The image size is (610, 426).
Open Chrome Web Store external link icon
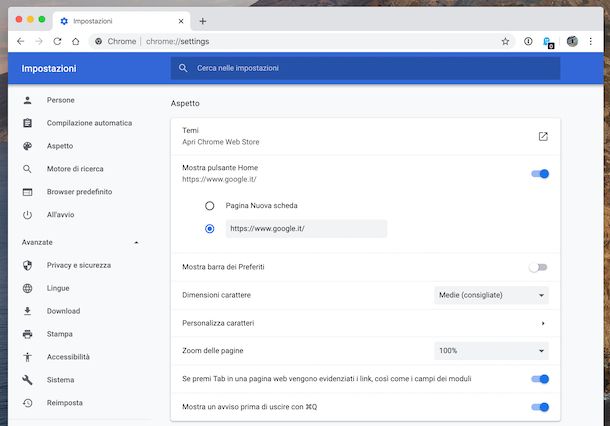[543, 136]
